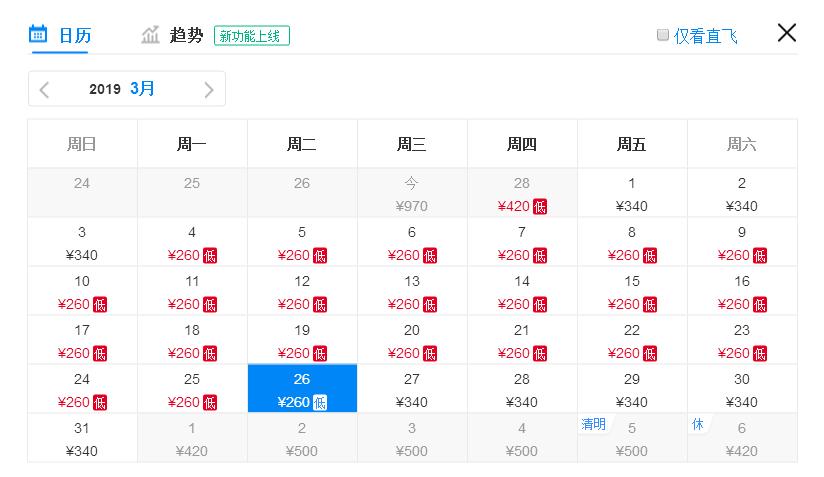Choose March 2 priced ¥340
Viewport: 824px width, 477px height.
coord(742,193)
